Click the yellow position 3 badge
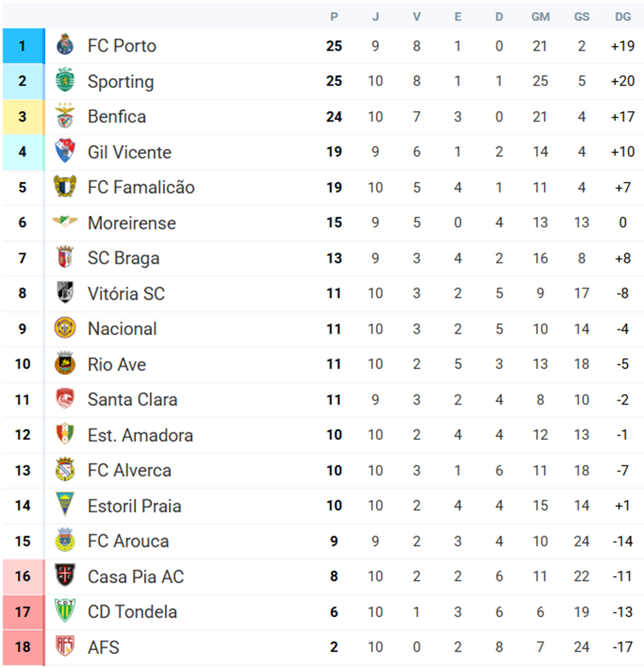The height and width of the screenshot is (667, 644). pos(23,117)
